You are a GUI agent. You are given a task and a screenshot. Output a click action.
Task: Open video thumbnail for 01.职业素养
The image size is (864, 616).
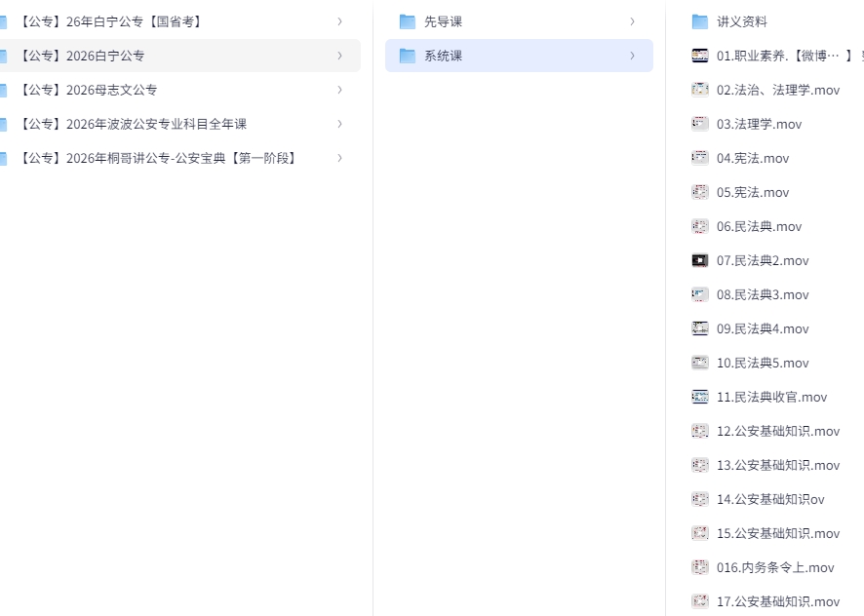coord(700,56)
